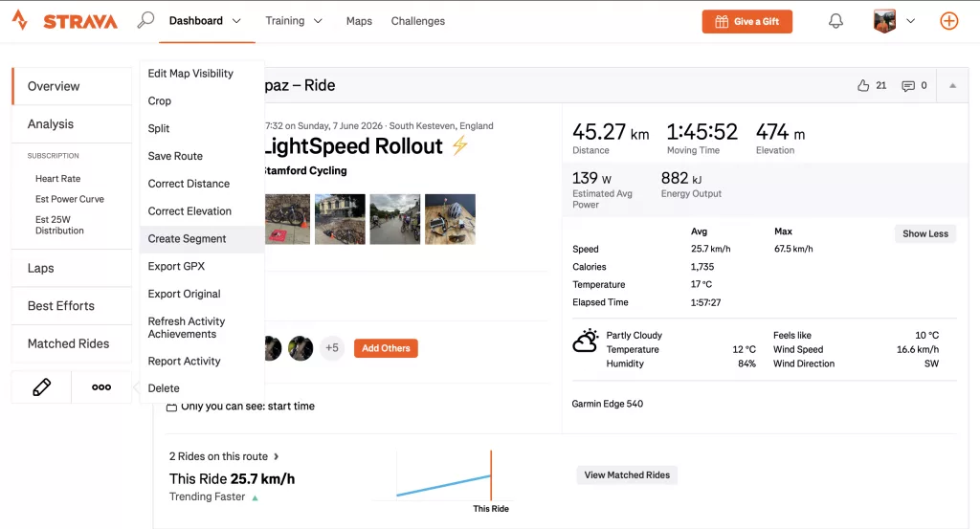The width and height of the screenshot is (980, 529).
Task: Collapse the activity header with the triangle
Action: (952, 85)
